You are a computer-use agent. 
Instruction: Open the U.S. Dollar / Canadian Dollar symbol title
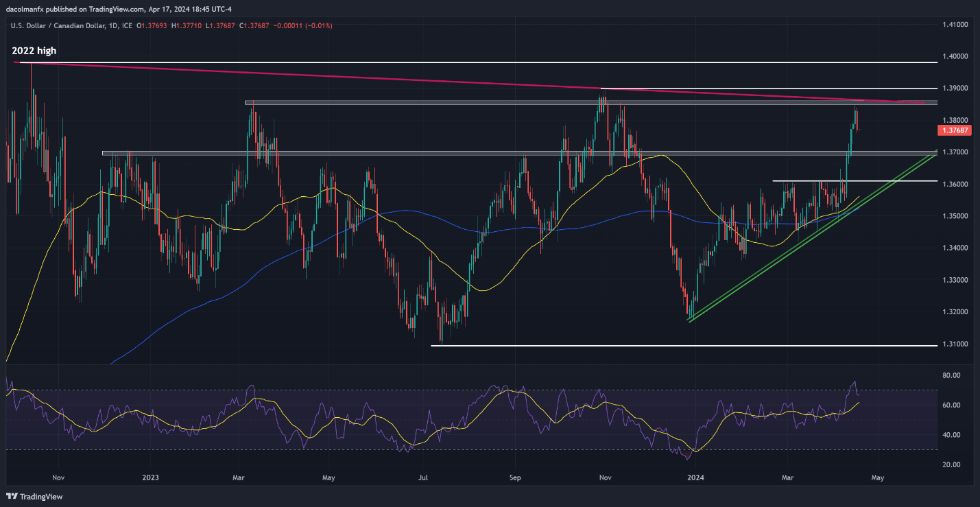[x=58, y=26]
